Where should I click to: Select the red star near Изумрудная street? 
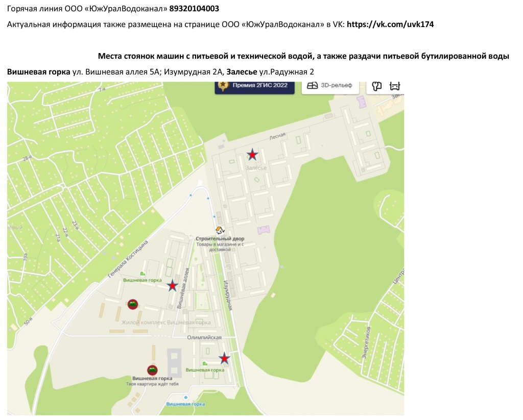[x=224, y=359]
